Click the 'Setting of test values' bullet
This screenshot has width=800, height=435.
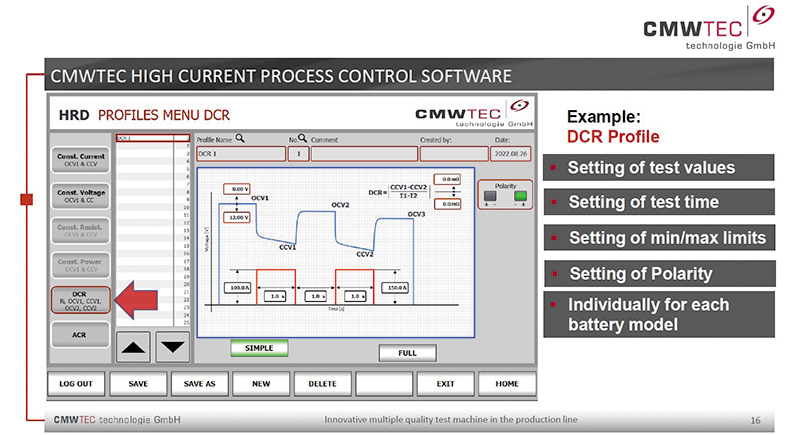(x=659, y=168)
